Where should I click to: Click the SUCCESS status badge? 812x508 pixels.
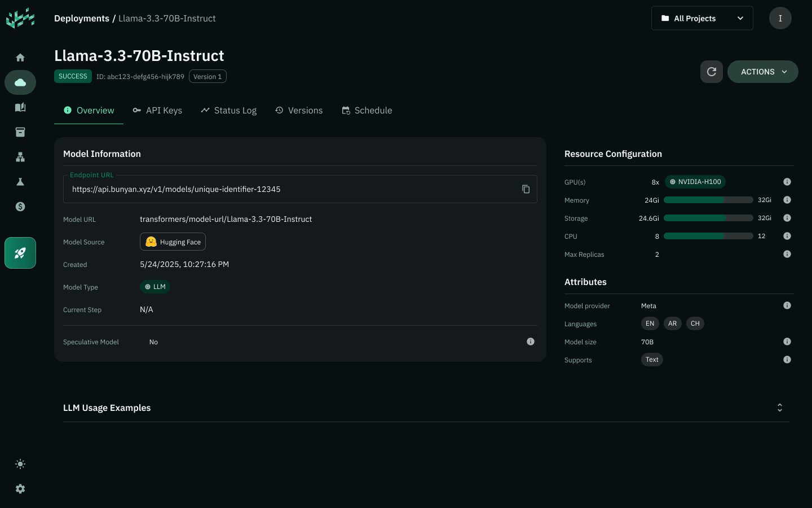pyautogui.click(x=73, y=76)
